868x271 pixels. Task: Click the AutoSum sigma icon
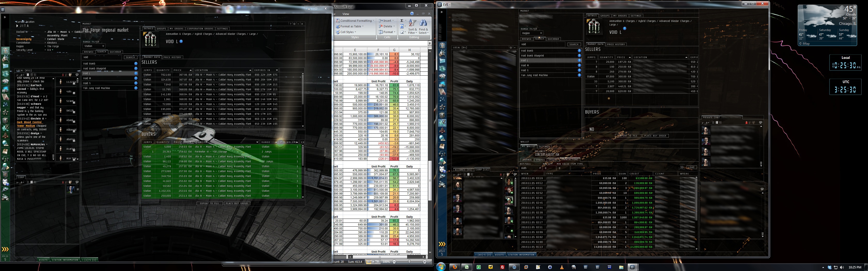402,21
